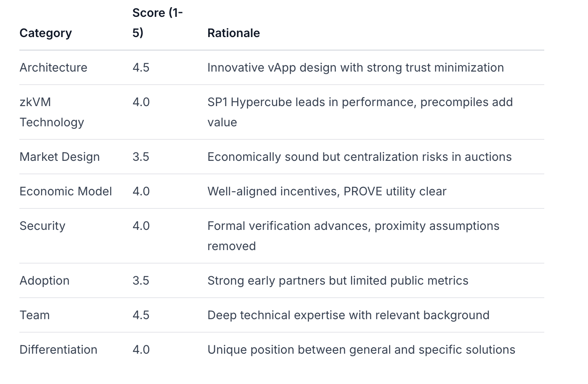This screenshot has width=588, height=384.
Task: Select the Strong early partners rationale text
Action: click(338, 280)
